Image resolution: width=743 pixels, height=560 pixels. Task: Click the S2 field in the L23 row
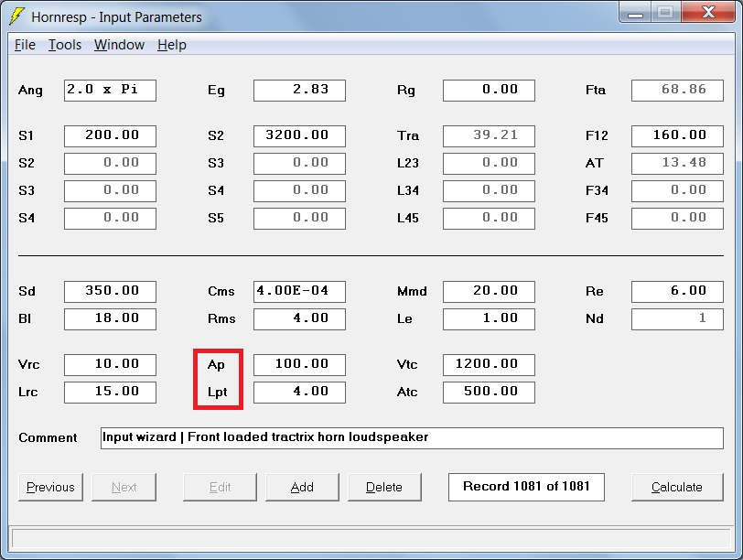[111, 164]
